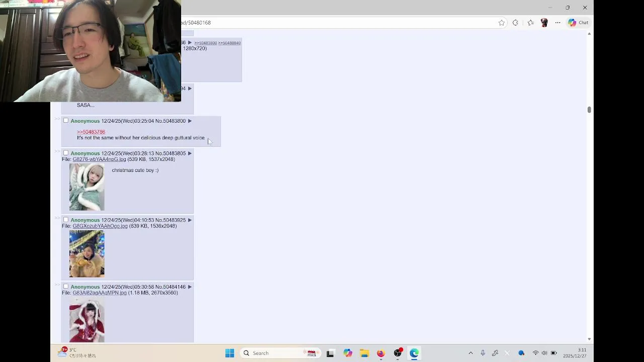This screenshot has height=362, width=644.
Task: Open Edge Settings and more menu
Action: point(557,23)
